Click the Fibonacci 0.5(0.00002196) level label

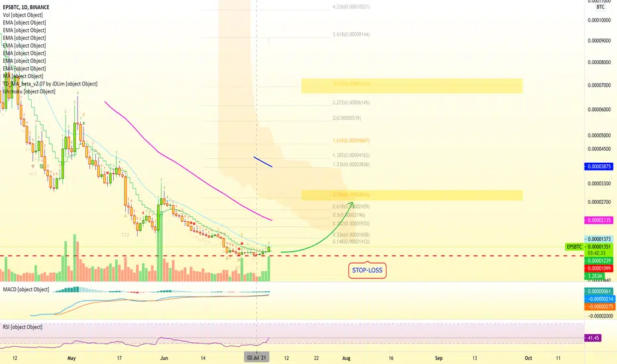(349, 215)
